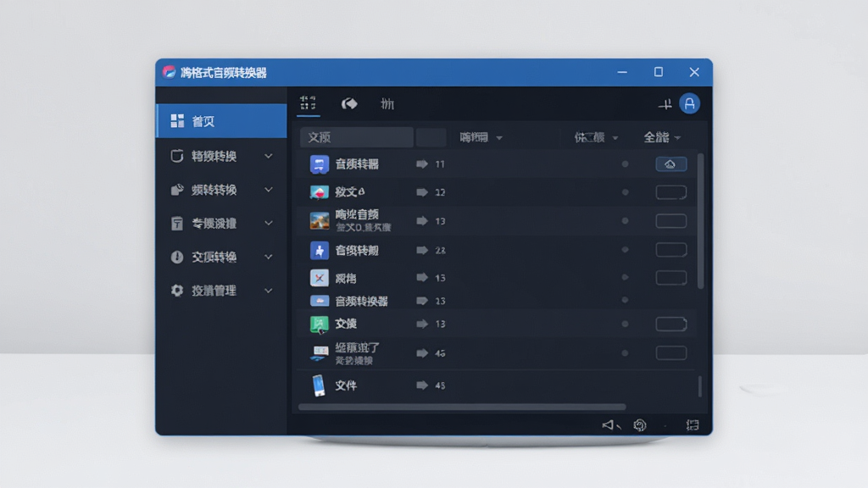This screenshot has height=488, width=868.
Task: Click the green icon in the list
Action: pos(320,324)
